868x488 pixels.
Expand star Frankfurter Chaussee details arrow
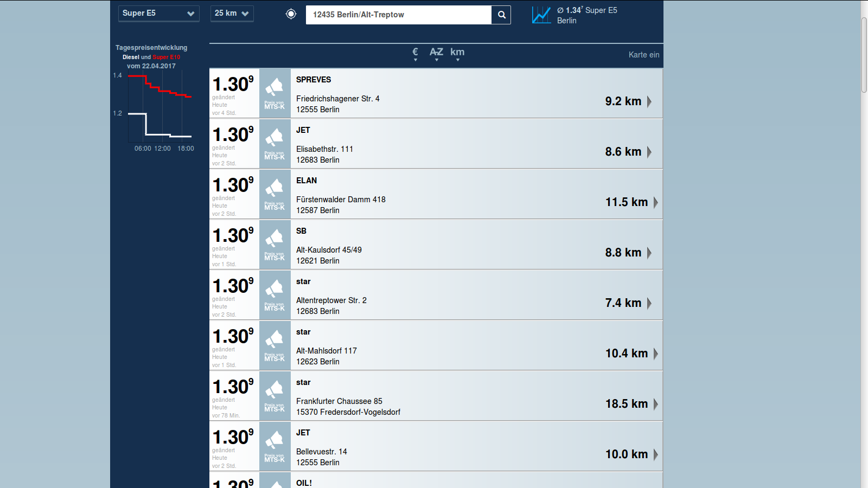click(656, 404)
